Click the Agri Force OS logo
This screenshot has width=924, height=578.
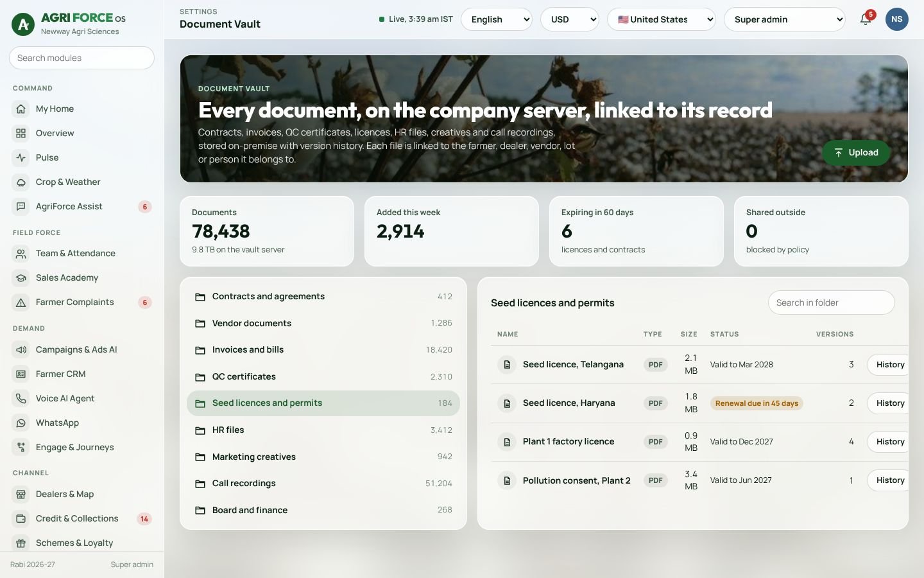(x=23, y=24)
